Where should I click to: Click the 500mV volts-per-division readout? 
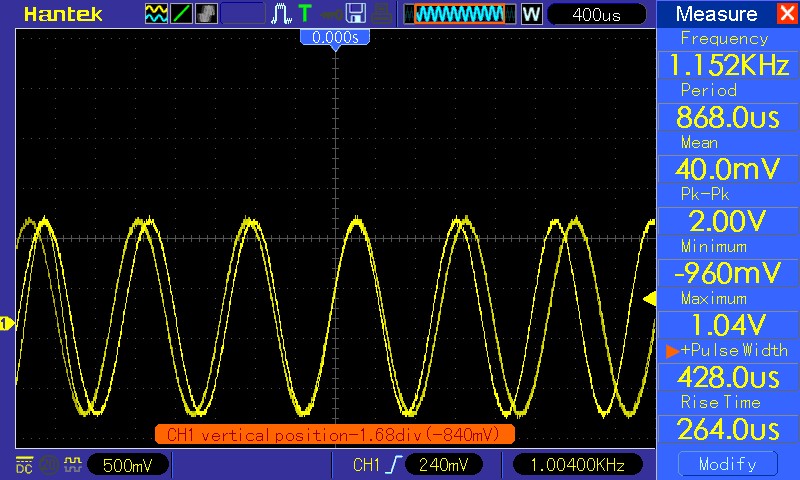click(128, 465)
